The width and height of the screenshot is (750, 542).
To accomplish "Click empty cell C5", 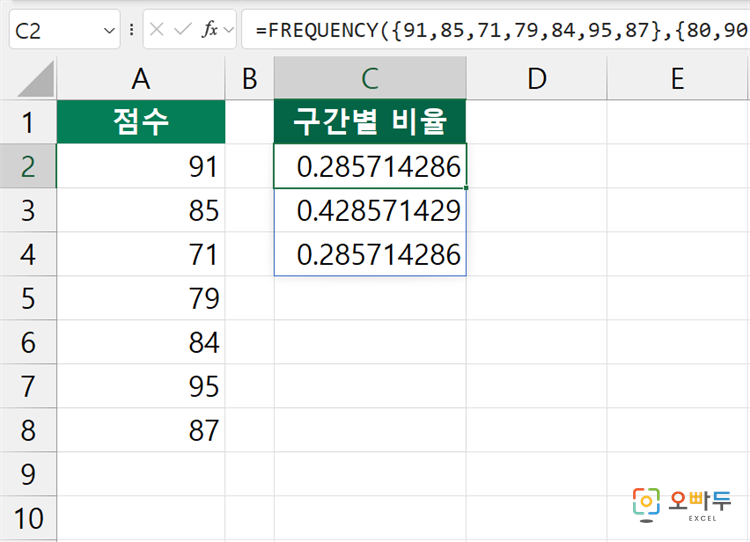I will (370, 298).
